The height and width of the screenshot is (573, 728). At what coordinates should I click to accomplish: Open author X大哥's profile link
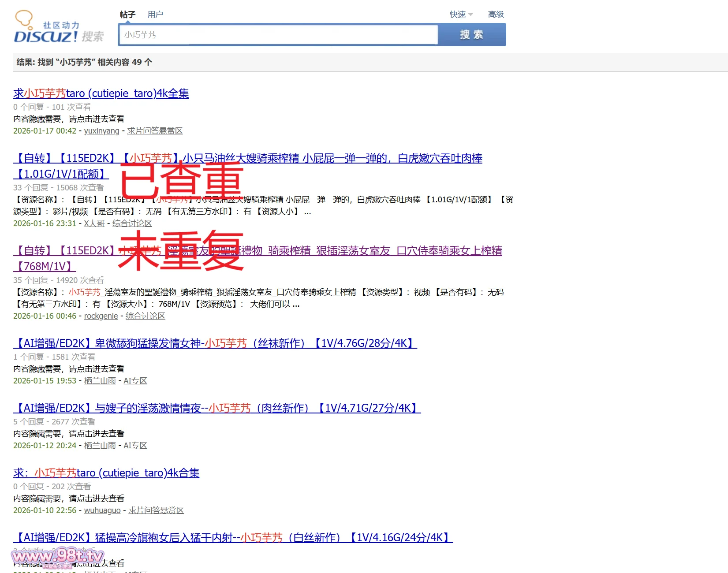pos(94,223)
